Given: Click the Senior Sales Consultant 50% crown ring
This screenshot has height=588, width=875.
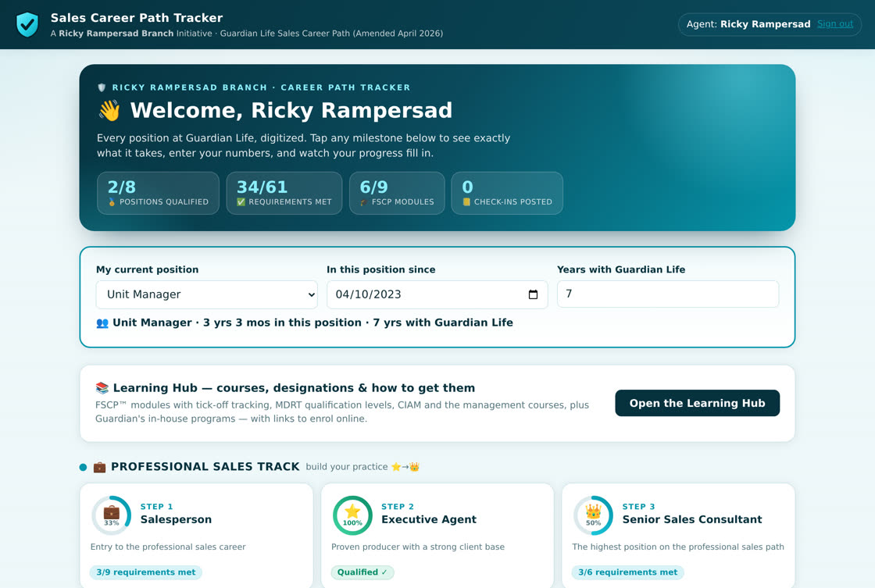Looking at the screenshot, I should (x=593, y=515).
